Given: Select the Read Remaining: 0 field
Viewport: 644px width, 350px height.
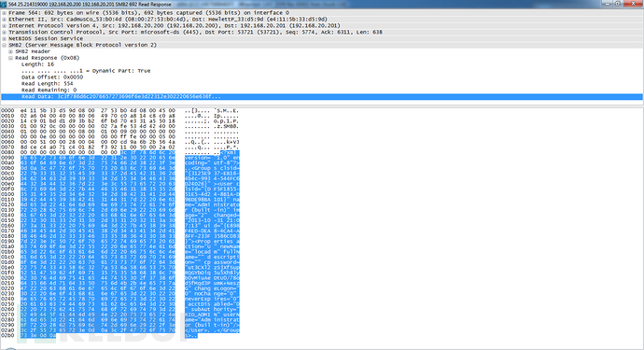Looking at the screenshot, I should [49, 90].
